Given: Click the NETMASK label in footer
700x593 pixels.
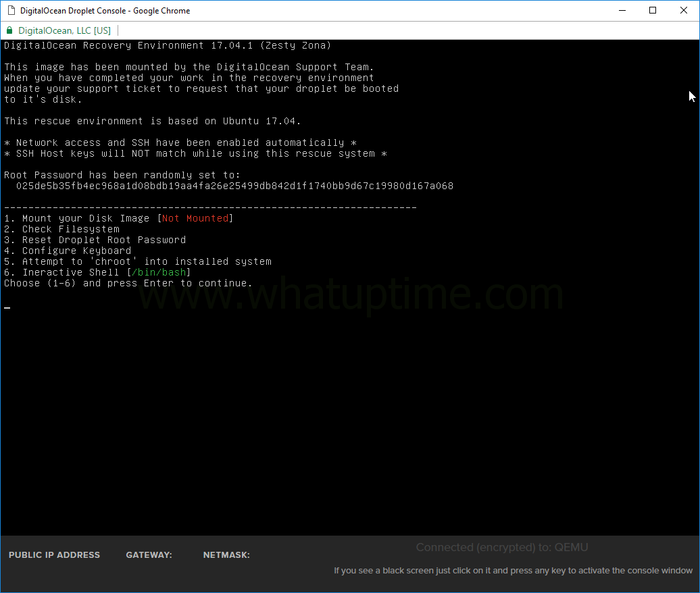Looking at the screenshot, I should tap(226, 555).
